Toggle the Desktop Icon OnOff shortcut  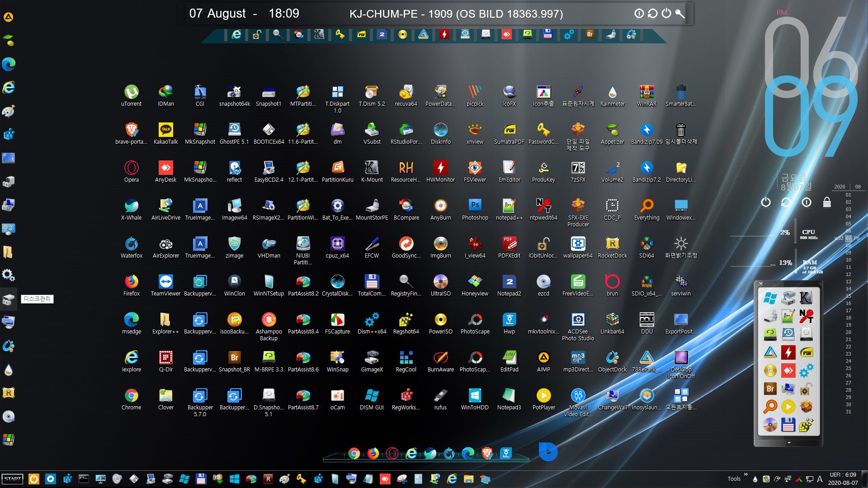(681, 364)
